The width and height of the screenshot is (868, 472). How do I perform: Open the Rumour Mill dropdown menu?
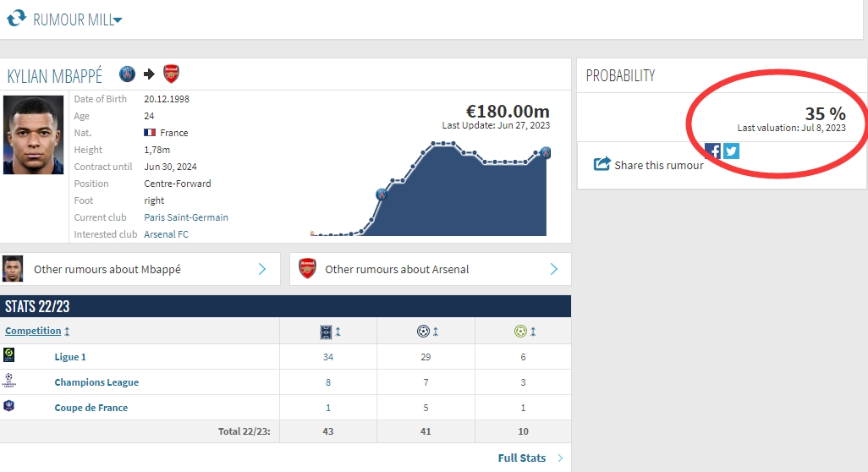77,20
